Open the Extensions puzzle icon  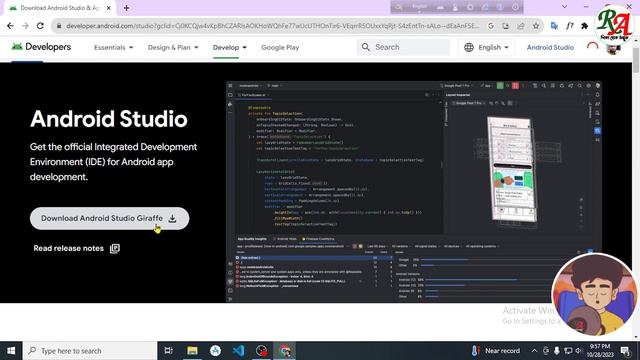(584, 26)
